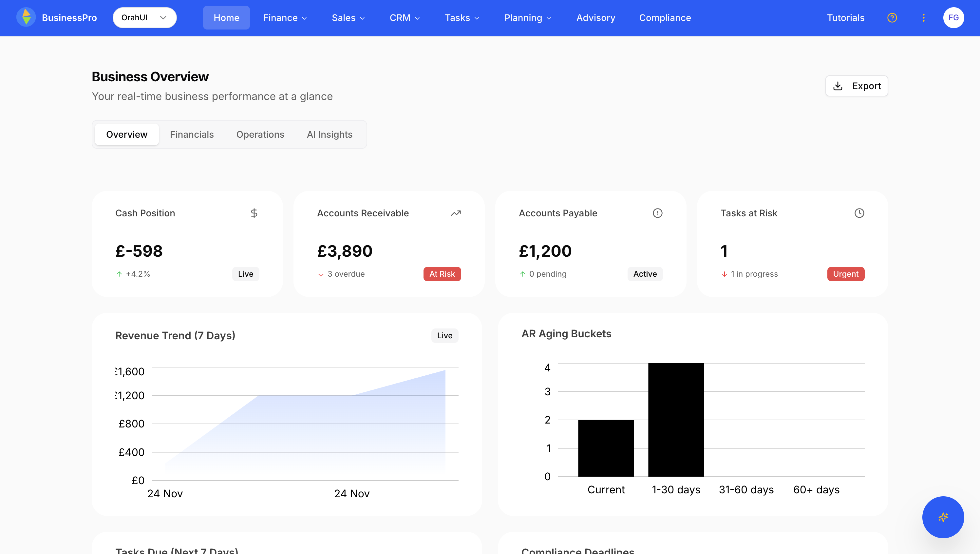Open the Tutorials link
This screenshot has width=980, height=554.
[x=845, y=17]
